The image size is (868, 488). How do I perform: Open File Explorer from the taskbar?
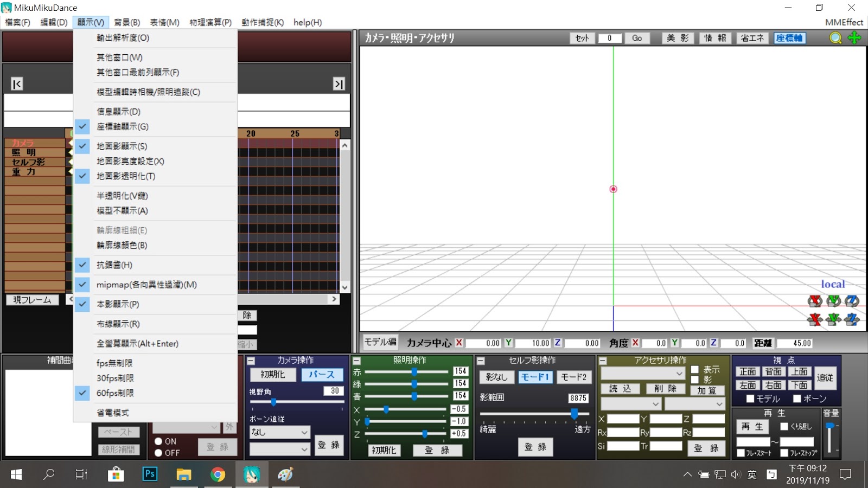pyautogui.click(x=184, y=474)
